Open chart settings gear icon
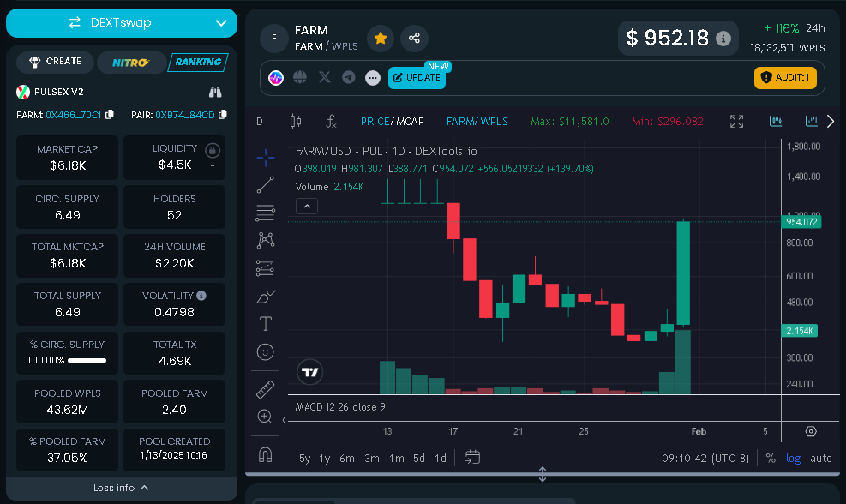This screenshot has height=504, width=846. (x=811, y=432)
